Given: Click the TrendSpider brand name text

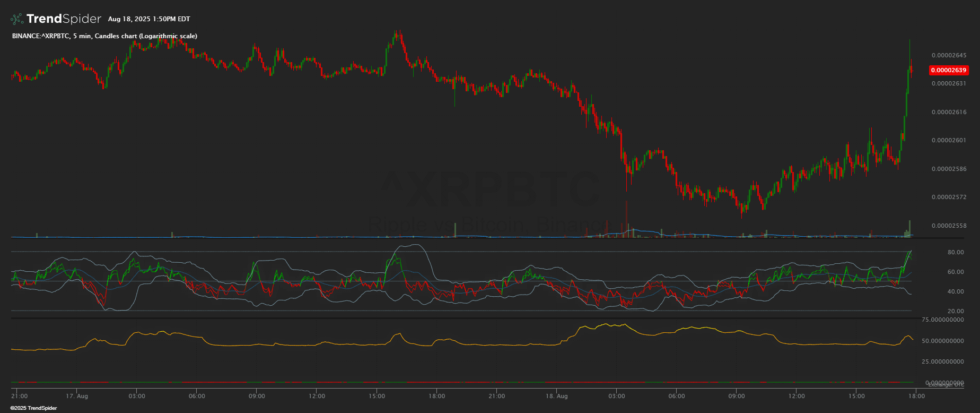Looking at the screenshot, I should tap(64, 19).
